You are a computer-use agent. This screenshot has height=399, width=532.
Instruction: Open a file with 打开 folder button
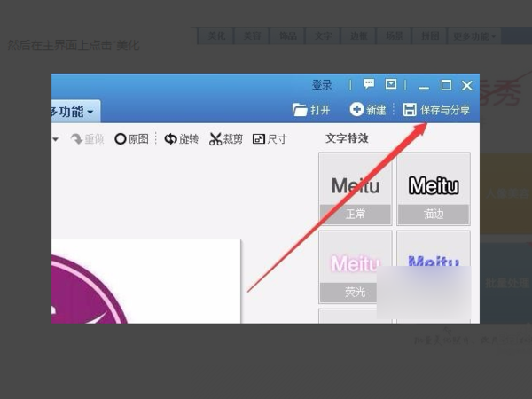(311, 110)
